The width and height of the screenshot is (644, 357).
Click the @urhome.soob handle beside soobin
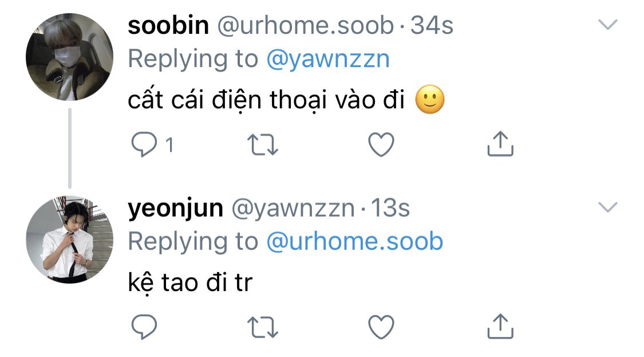(306, 26)
